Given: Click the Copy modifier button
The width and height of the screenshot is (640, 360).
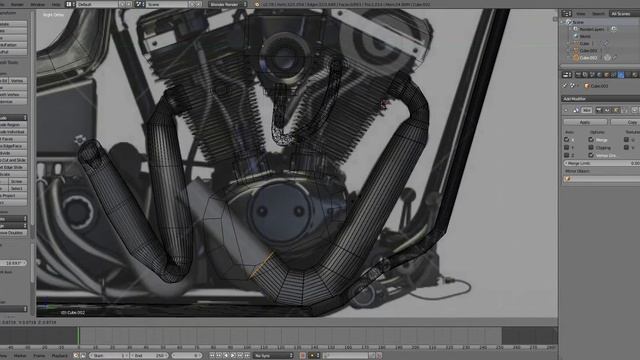Looking at the screenshot, I should [625, 122].
